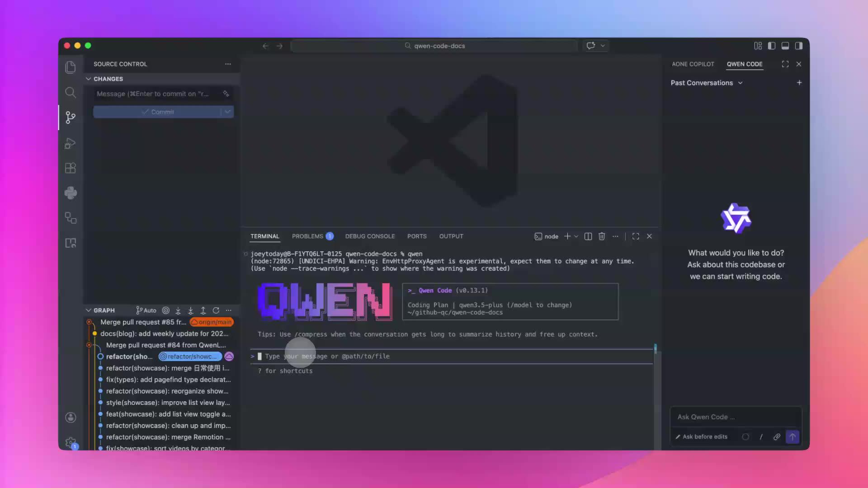Kill terminal with trash icon
The width and height of the screenshot is (868, 488).
(x=602, y=236)
